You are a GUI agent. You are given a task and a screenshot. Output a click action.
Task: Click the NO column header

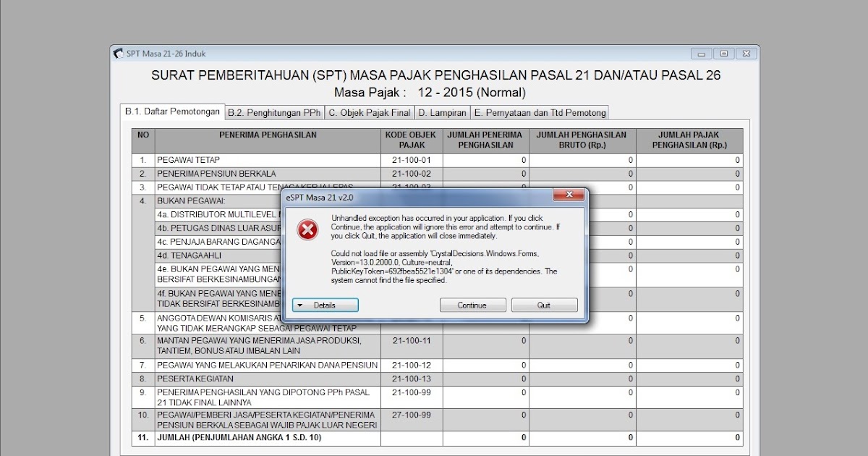tap(143, 141)
